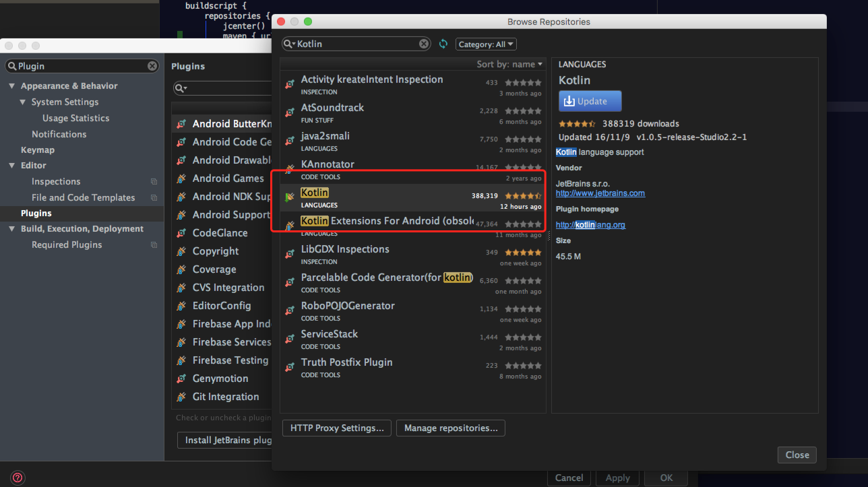Click Manage repositories button

[450, 428]
